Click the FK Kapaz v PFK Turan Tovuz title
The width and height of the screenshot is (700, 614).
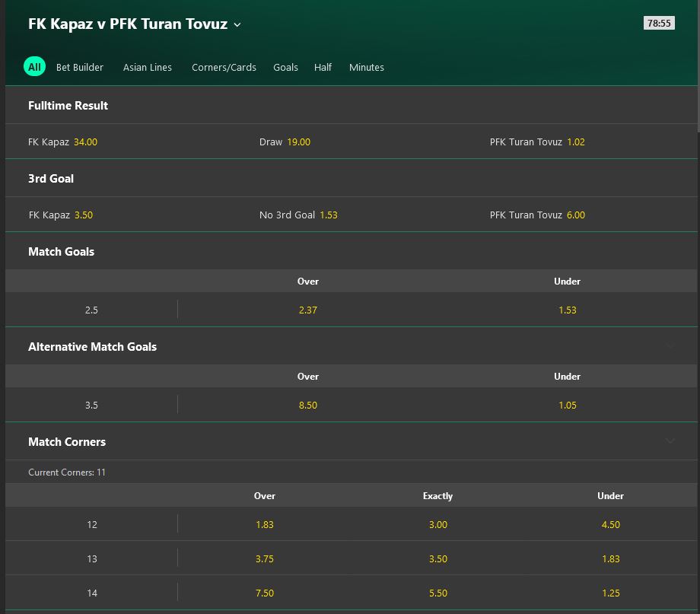pyautogui.click(x=128, y=24)
